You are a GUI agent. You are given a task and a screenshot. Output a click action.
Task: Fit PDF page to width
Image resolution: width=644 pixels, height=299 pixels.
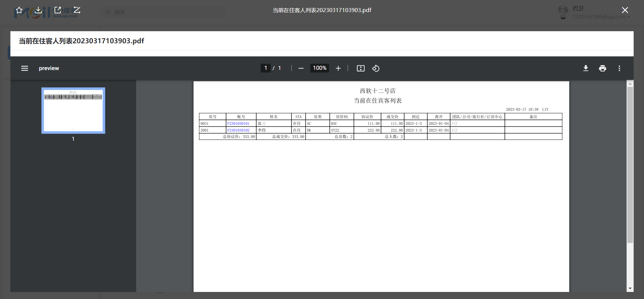tap(361, 68)
